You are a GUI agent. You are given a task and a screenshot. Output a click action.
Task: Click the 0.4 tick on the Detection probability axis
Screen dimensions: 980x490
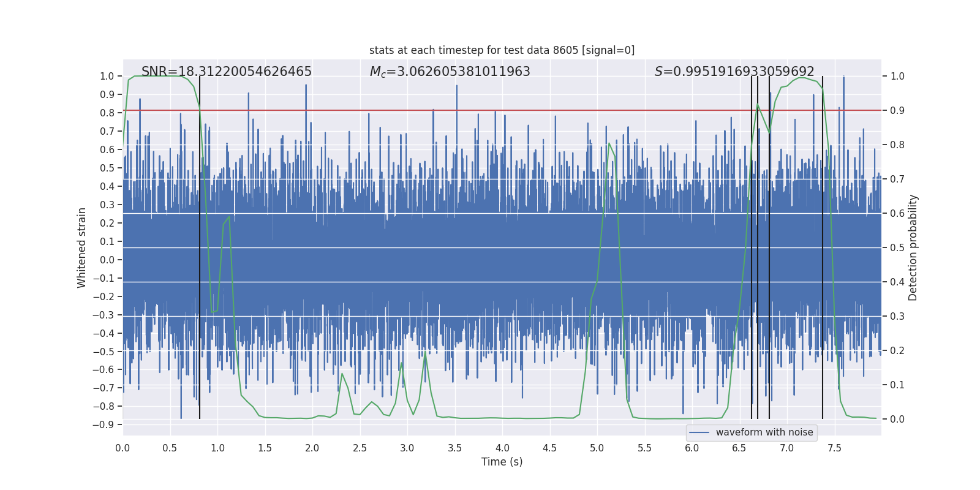897,282
